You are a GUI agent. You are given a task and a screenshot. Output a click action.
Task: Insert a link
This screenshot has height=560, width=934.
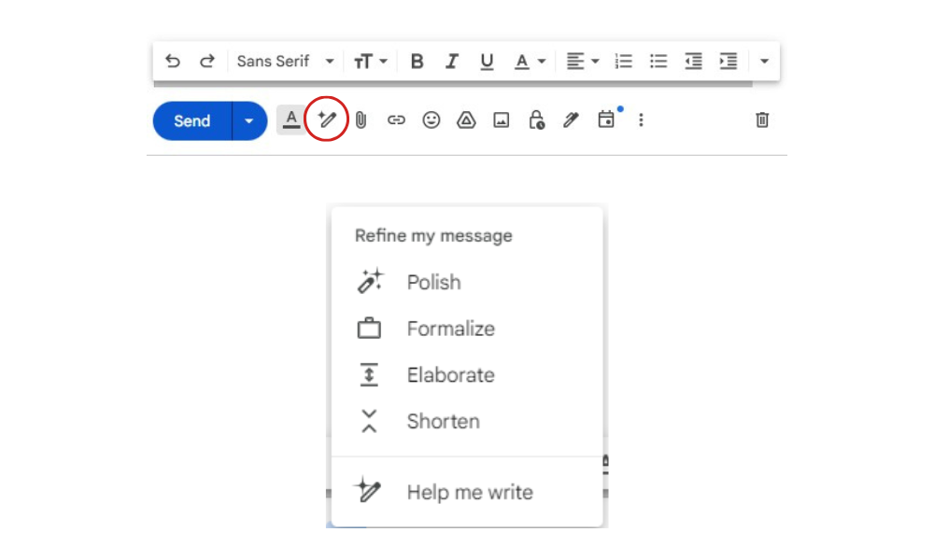[396, 120]
